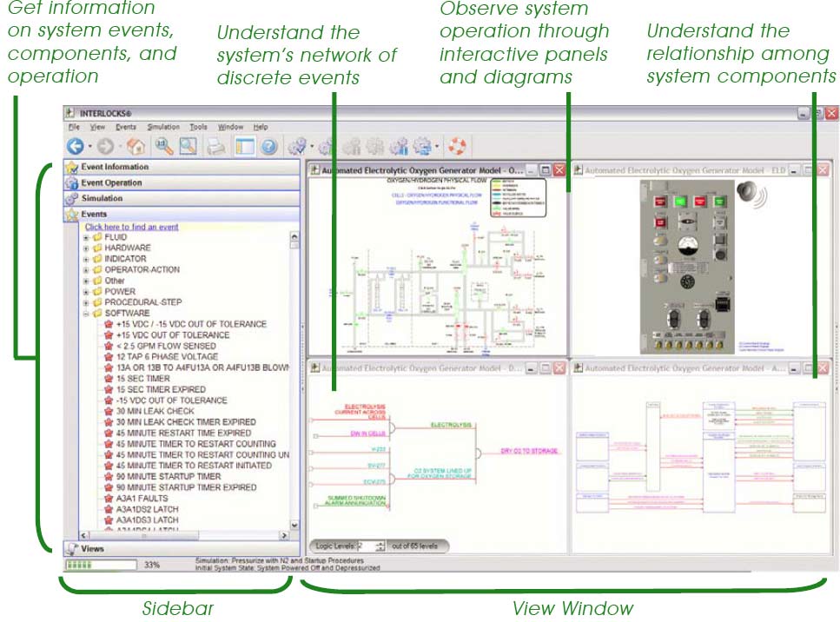Click the blue Back arrow toolbar icon
This screenshot has width=840, height=622.
pos(76,146)
